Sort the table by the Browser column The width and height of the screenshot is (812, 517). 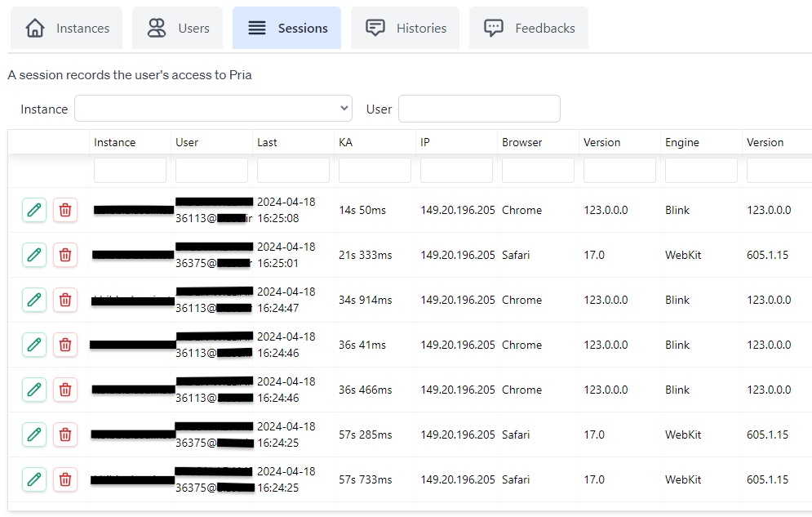click(x=522, y=142)
